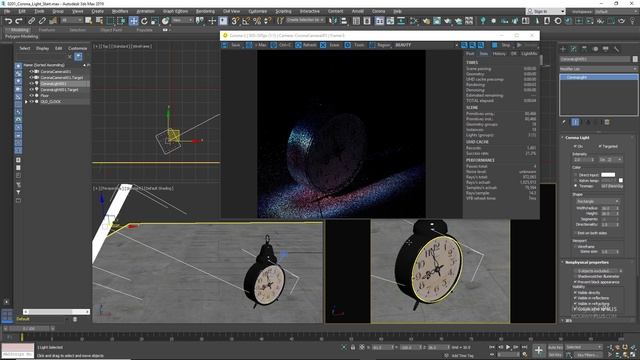
Task: Toggle Prevent black appearance checkbox
Action: 576,282
